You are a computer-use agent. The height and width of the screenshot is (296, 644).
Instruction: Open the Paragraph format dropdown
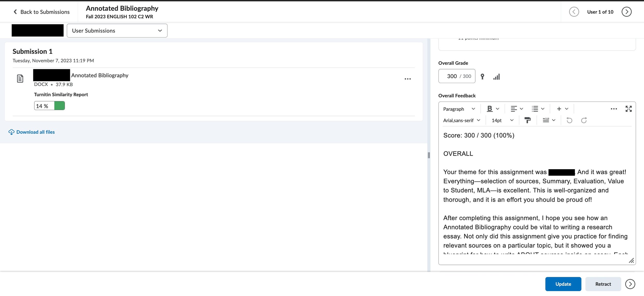459,109
